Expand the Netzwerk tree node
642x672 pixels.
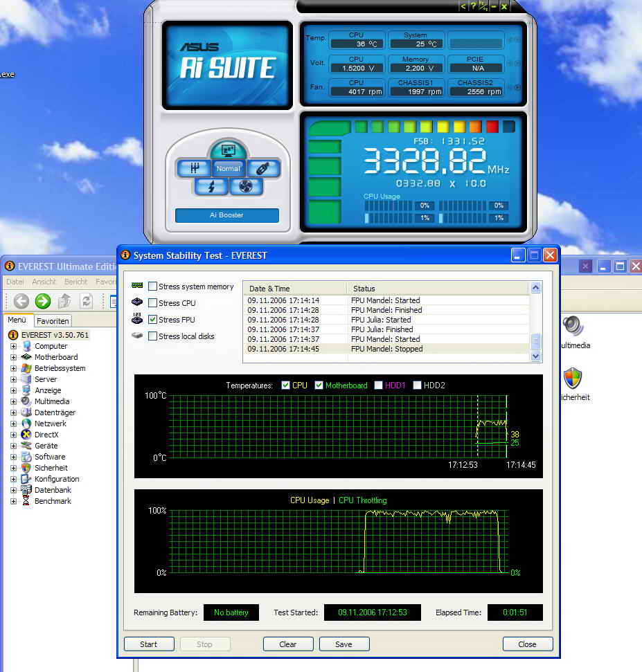tap(13, 424)
